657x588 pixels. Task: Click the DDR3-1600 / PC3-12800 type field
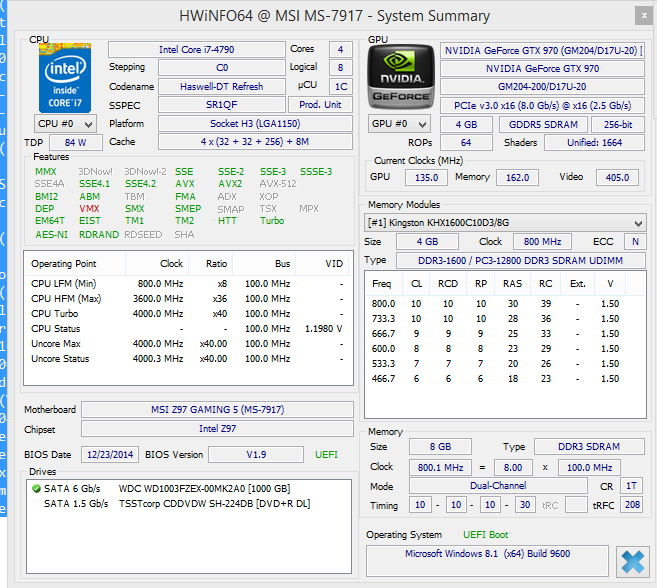point(520,261)
